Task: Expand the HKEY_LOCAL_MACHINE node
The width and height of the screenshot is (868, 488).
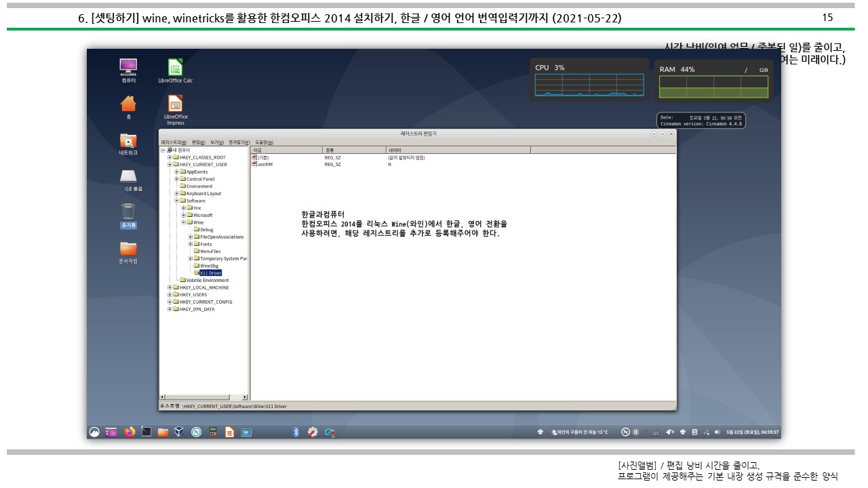Action: click(x=170, y=287)
